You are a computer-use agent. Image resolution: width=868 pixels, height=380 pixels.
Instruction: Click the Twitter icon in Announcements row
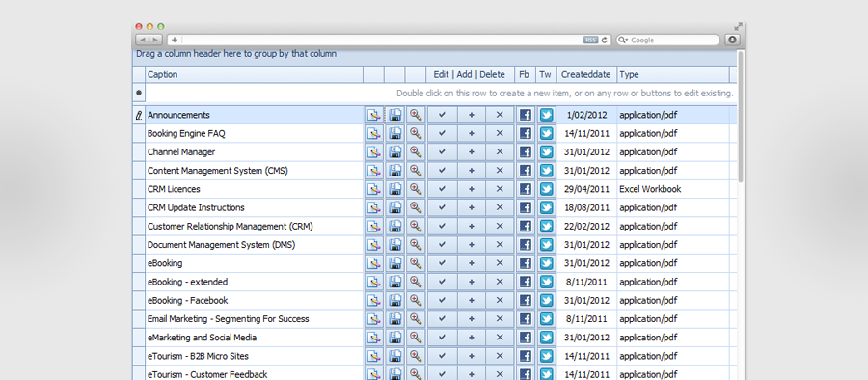pos(547,115)
